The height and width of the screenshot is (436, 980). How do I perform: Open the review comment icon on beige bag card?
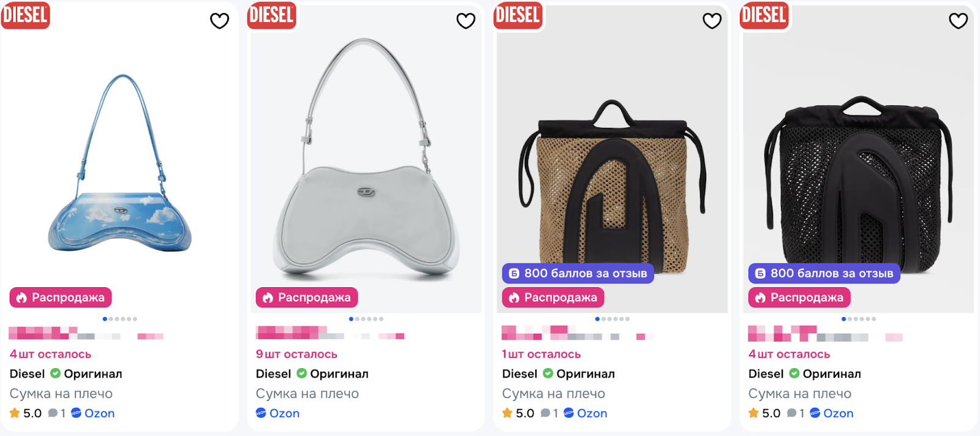click(x=545, y=413)
